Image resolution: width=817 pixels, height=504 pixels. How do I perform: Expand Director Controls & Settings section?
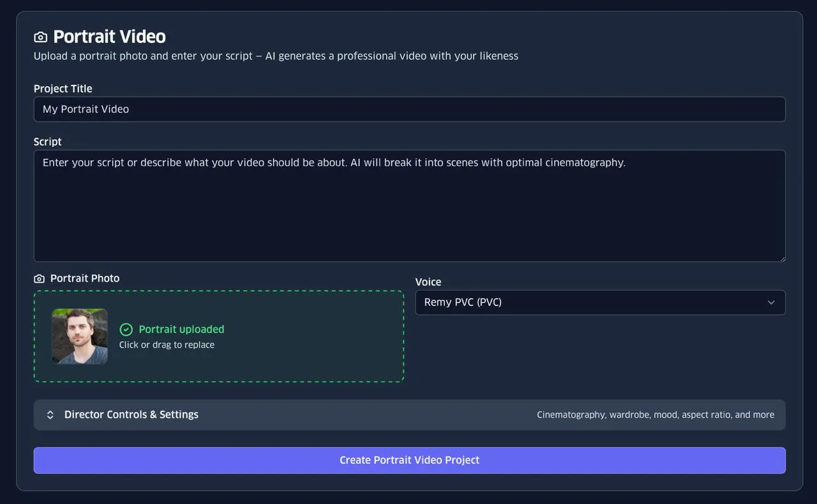409,415
